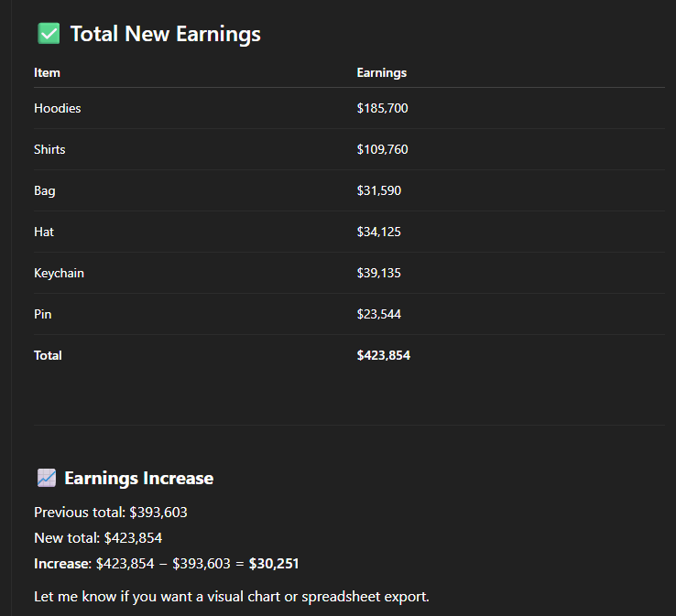
Task: Select the $23,544 earnings value
Action: [379, 314]
